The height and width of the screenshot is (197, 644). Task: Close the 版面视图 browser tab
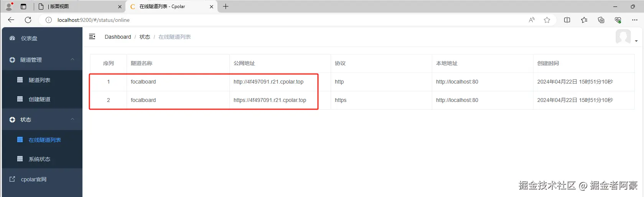pos(120,7)
